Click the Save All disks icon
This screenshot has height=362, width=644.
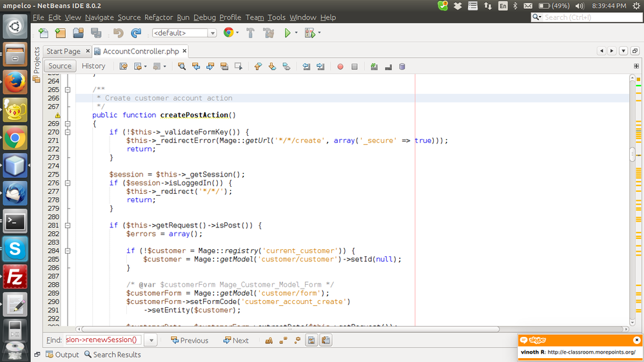pyautogui.click(x=96, y=33)
